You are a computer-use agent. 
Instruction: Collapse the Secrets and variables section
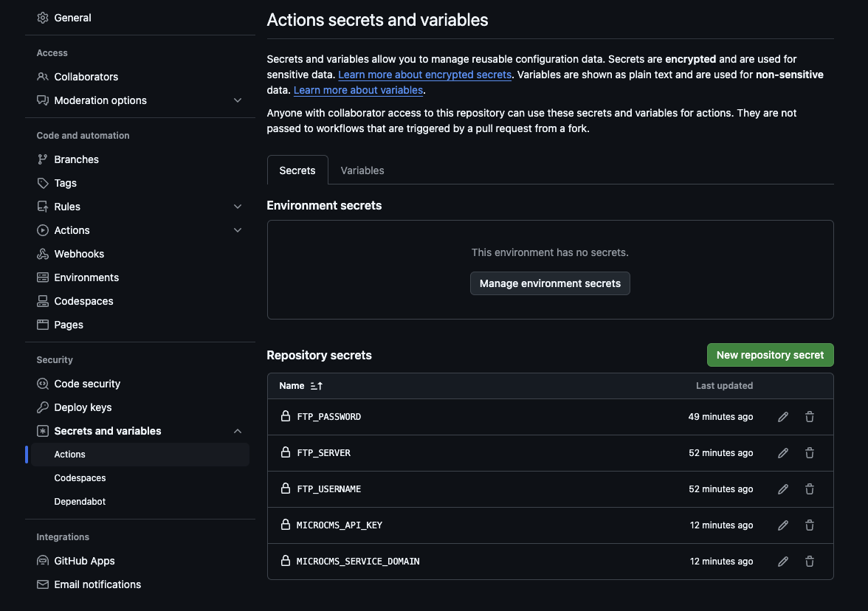pos(238,431)
